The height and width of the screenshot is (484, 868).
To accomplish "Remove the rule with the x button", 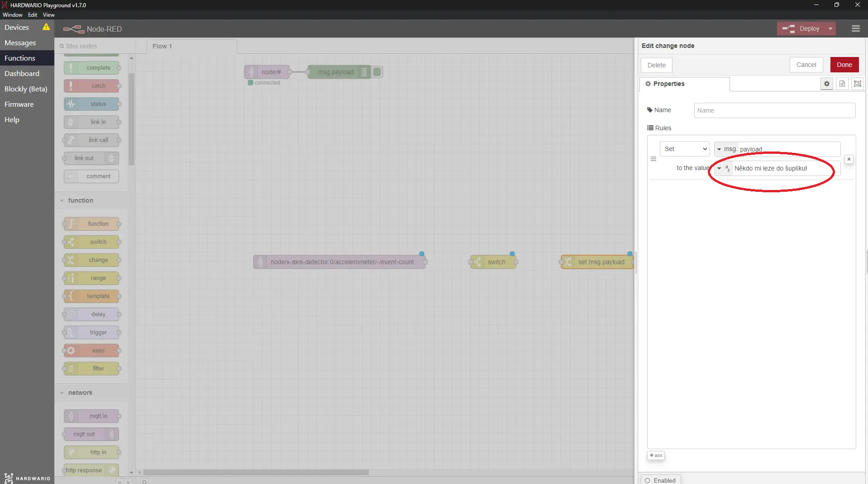I will click(x=849, y=159).
